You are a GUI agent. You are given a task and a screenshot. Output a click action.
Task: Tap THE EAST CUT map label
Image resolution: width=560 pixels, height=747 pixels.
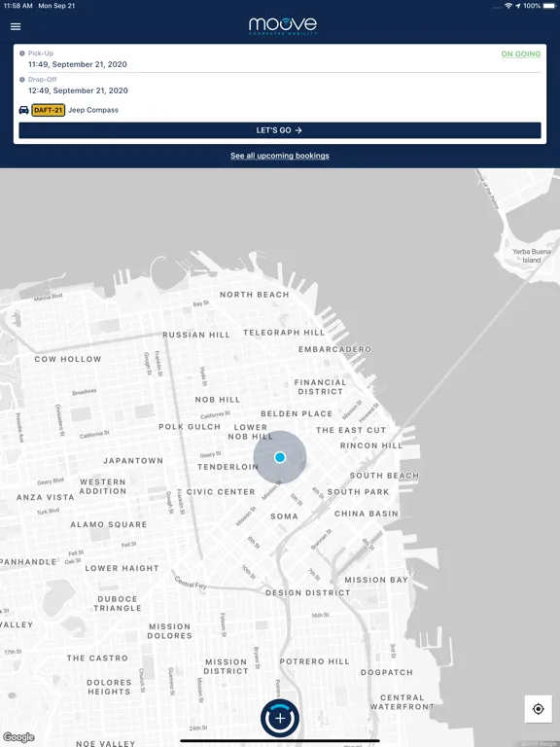pos(351,430)
